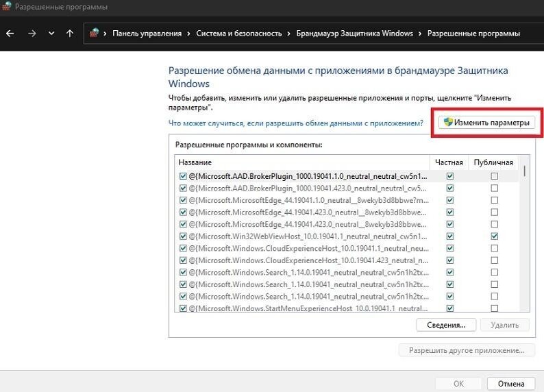Uncheck 'Публичная' for Win32WebViewHost row
The image size is (544, 392).
click(495, 236)
